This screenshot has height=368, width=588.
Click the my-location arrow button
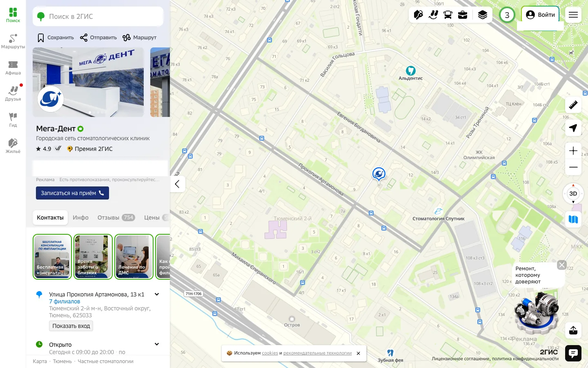[573, 128]
